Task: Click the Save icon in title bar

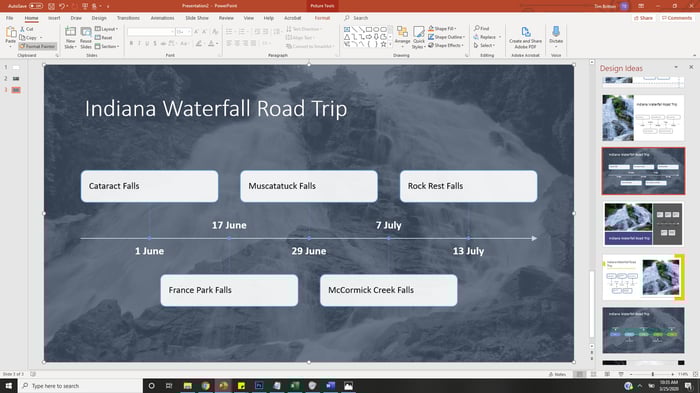Action: [x=51, y=6]
